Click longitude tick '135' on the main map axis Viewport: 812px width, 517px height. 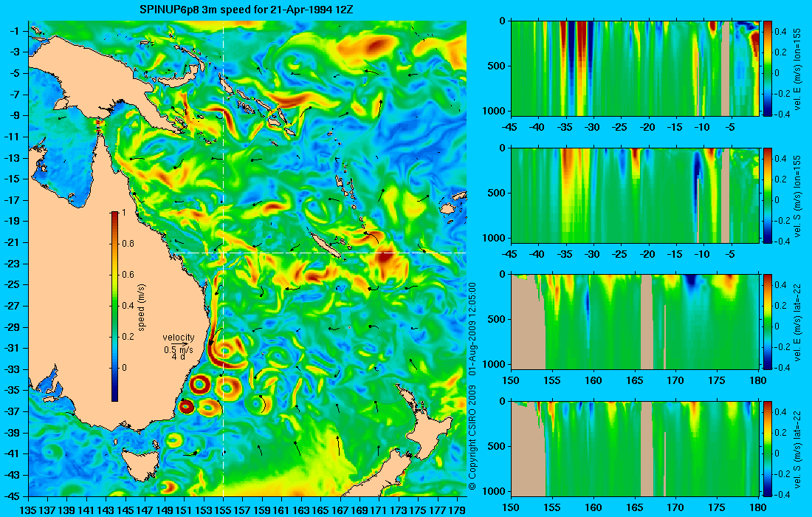pyautogui.click(x=28, y=510)
